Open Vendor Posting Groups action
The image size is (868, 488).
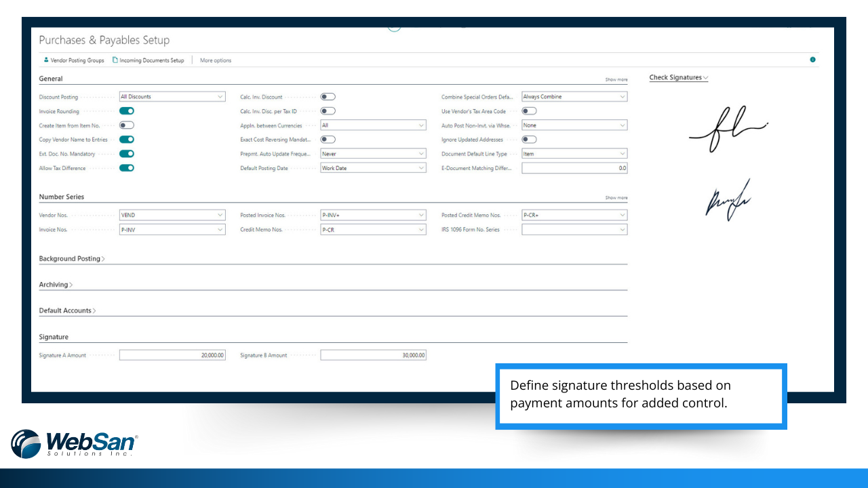pyautogui.click(x=73, y=60)
